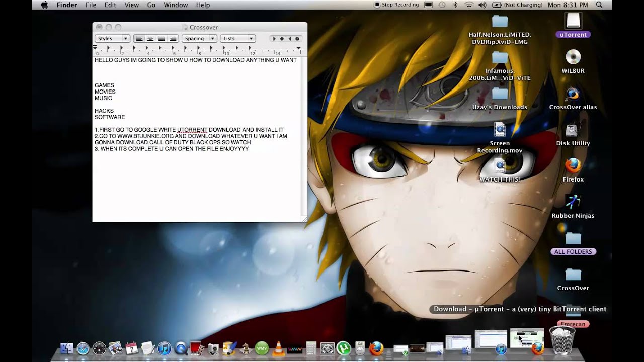Open the Styles dropdown in the toolbar
The image size is (644, 362).
coord(112,39)
